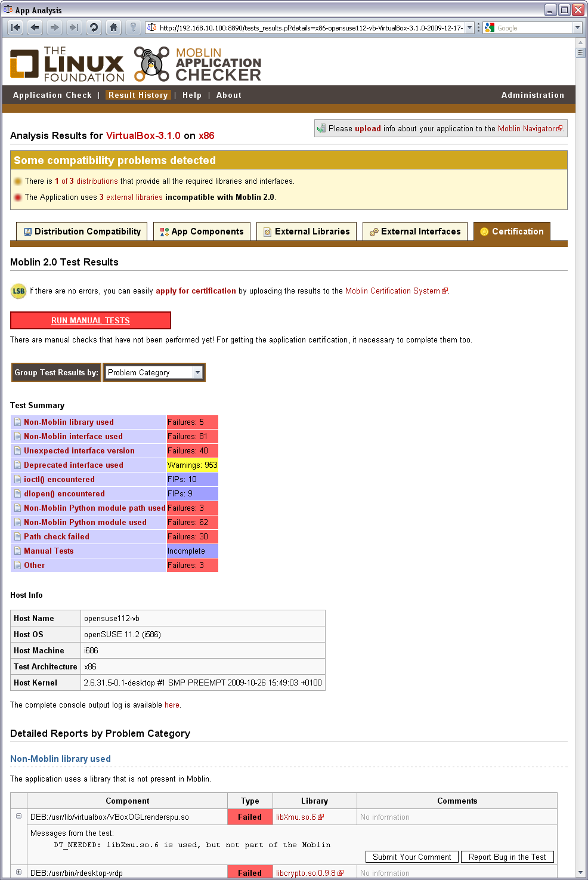
Task: Open the Non-Moblin interface used report link
Action: click(73, 436)
